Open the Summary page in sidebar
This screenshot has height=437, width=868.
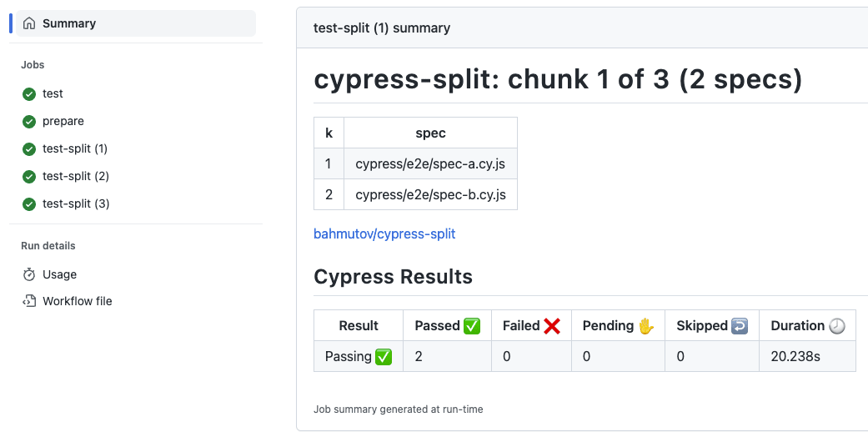coord(136,23)
